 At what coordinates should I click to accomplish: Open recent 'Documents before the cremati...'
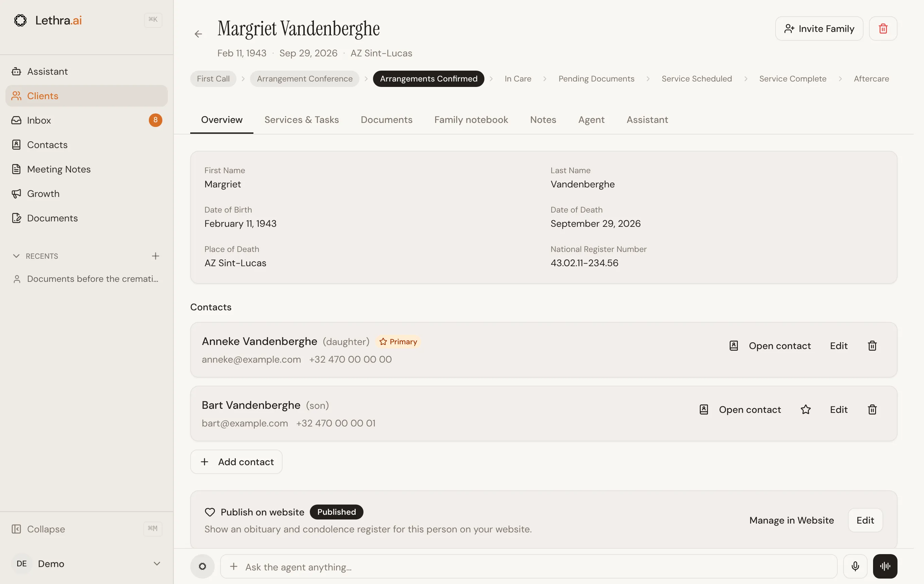coord(87,279)
